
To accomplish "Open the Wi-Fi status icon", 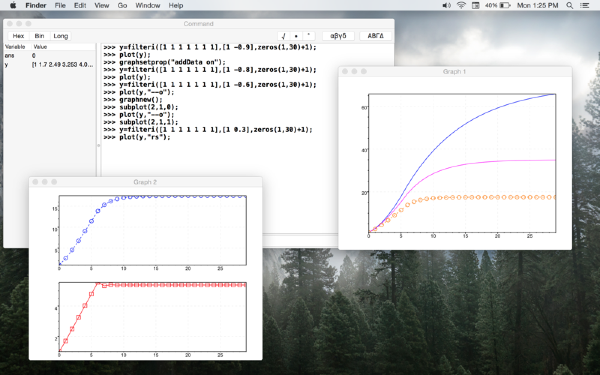I will click(x=461, y=5).
